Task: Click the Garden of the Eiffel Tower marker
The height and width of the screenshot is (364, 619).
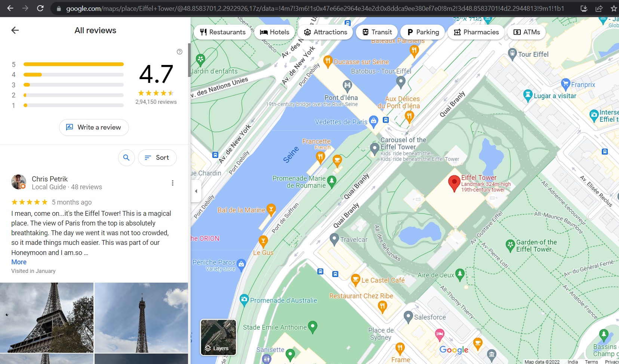Action: 510,245
